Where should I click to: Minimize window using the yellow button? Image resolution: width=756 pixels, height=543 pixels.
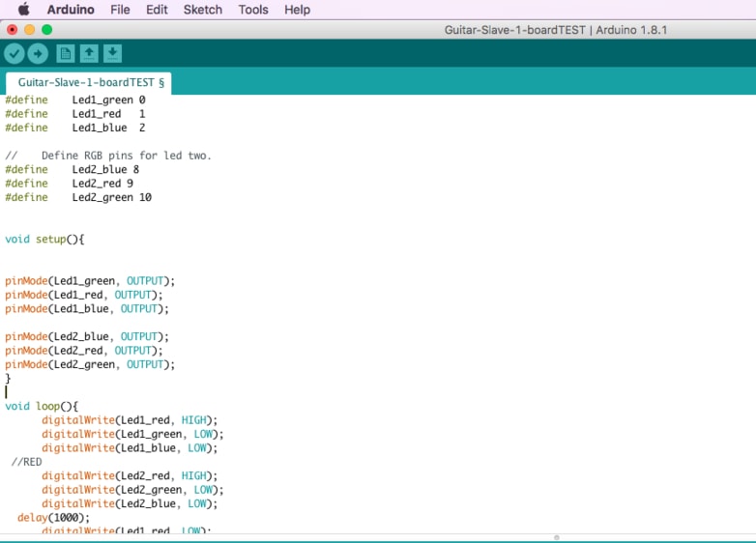29,30
